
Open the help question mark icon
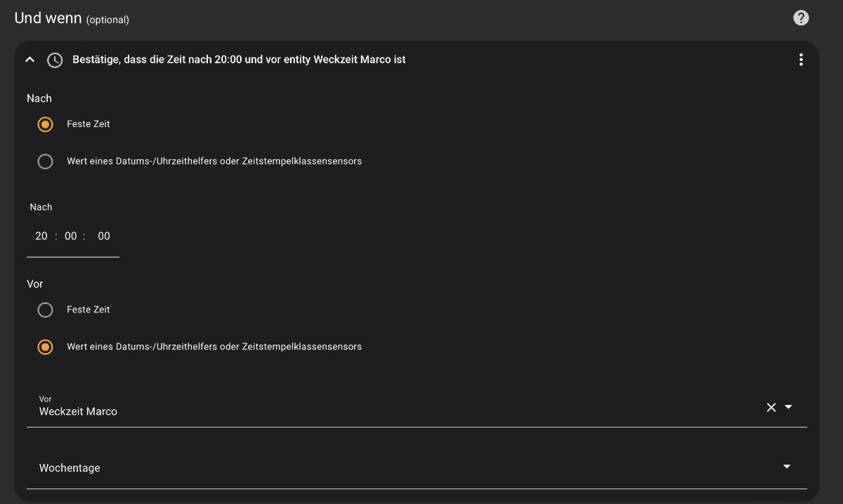point(801,18)
